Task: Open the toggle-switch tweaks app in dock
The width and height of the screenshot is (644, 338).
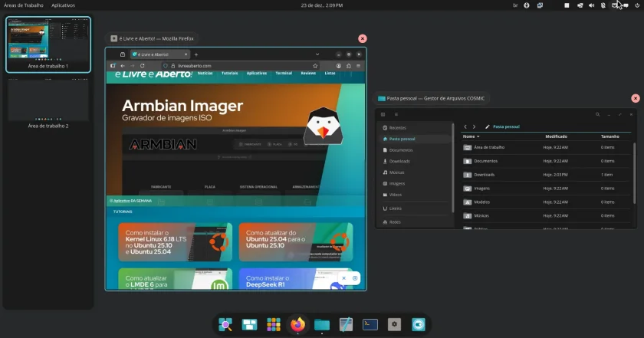Action: [x=419, y=324]
